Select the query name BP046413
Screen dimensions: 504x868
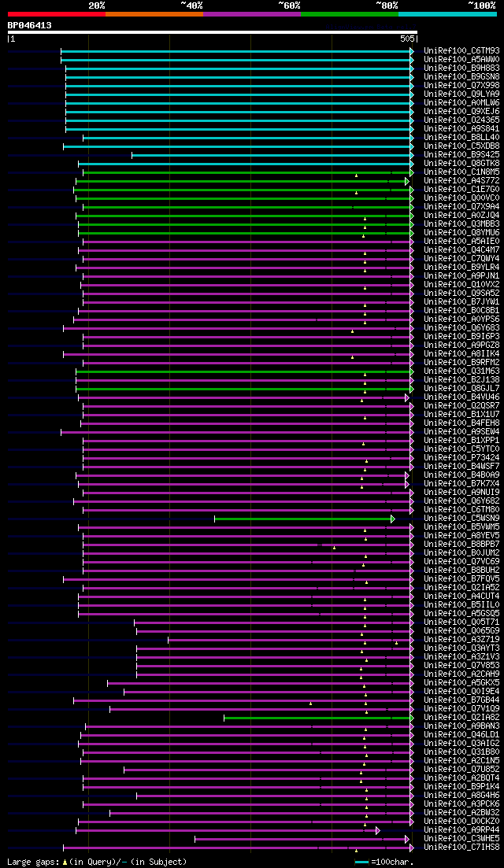pos(30,25)
